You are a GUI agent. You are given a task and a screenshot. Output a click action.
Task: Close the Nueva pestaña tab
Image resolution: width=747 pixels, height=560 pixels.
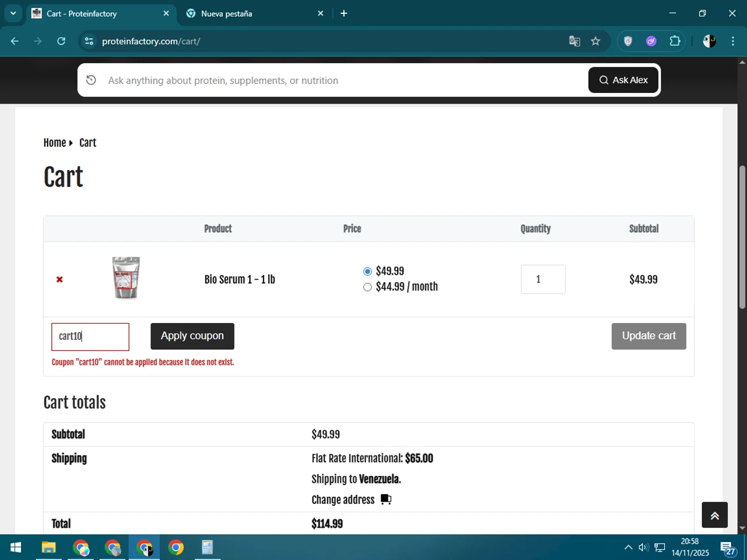321,13
